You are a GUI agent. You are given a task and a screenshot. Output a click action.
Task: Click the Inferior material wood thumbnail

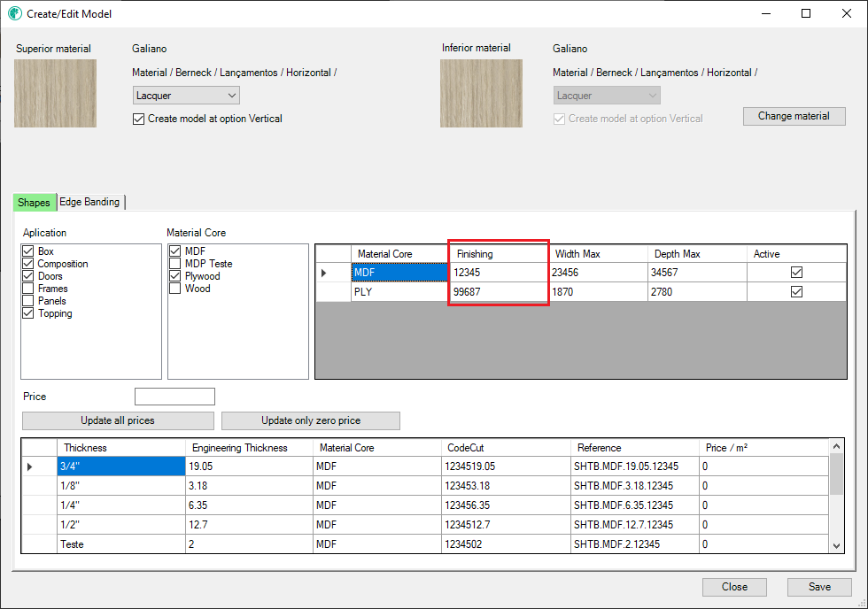coord(481,93)
